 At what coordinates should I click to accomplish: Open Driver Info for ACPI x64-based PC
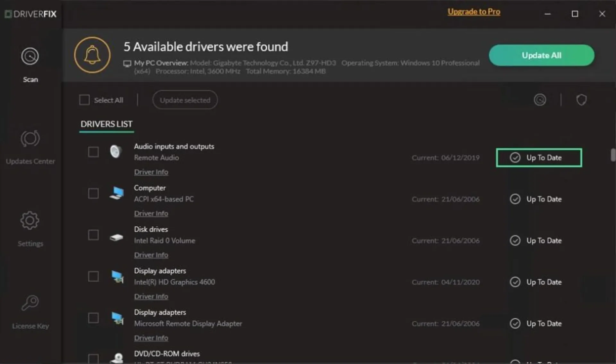click(151, 213)
